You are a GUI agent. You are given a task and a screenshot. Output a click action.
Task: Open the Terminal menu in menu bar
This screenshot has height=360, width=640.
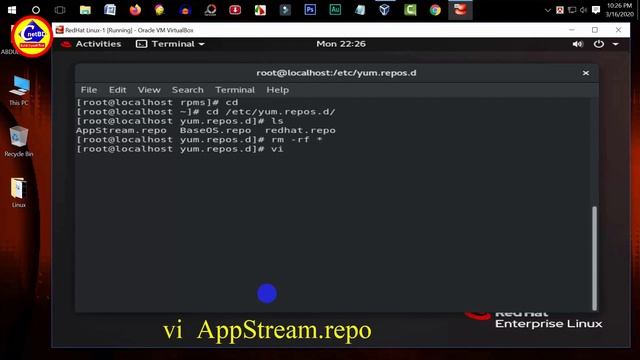(x=235, y=90)
